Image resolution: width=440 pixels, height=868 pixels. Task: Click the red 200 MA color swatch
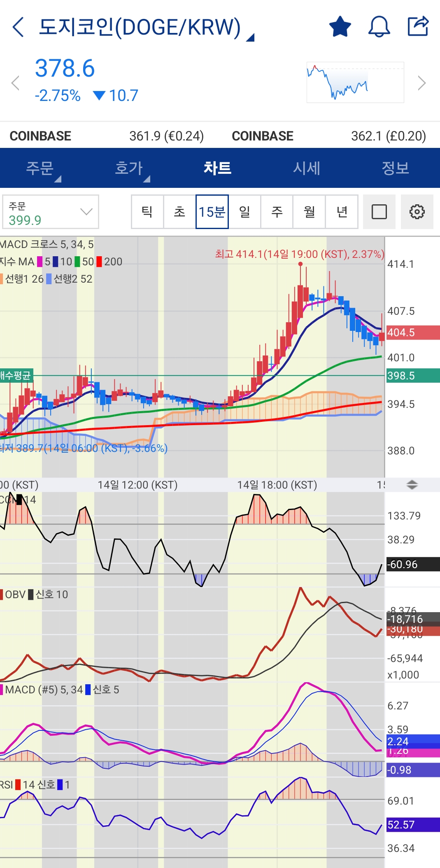point(99,262)
